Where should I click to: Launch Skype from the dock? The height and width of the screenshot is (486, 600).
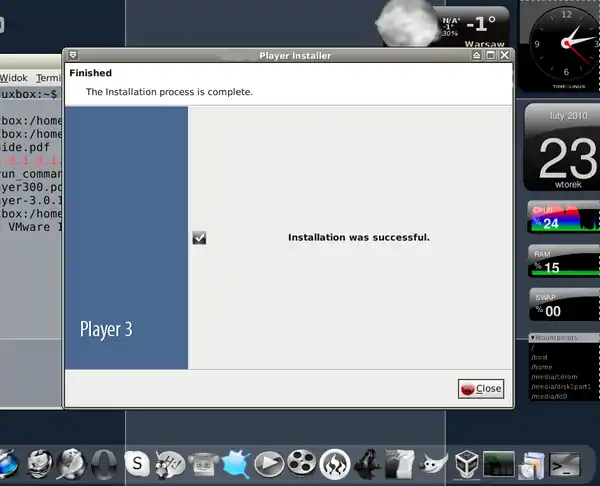[137, 463]
